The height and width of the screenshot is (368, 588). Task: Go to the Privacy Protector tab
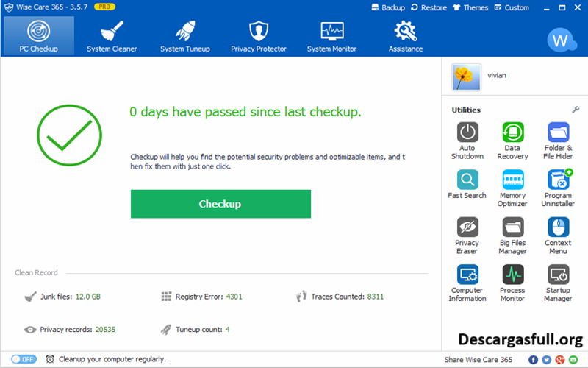(x=258, y=37)
